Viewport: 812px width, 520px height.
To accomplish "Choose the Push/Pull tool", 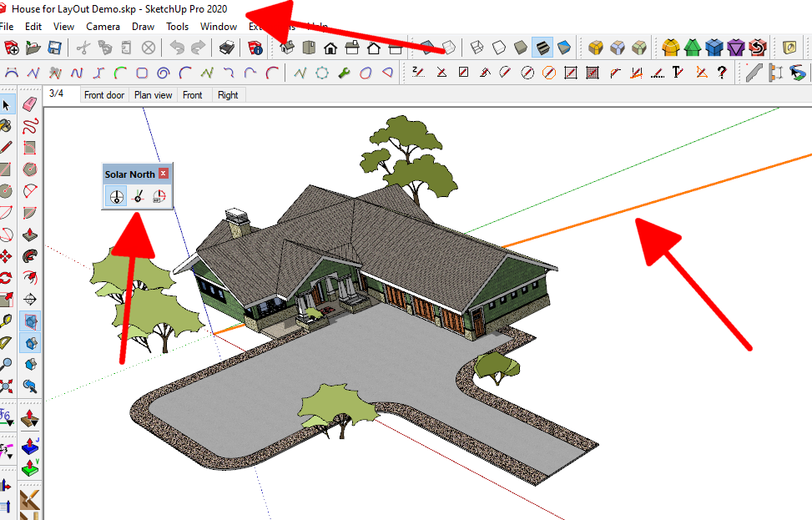I will (30, 235).
